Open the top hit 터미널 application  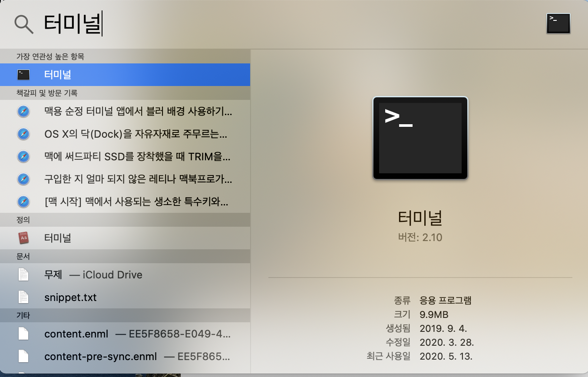click(125, 75)
